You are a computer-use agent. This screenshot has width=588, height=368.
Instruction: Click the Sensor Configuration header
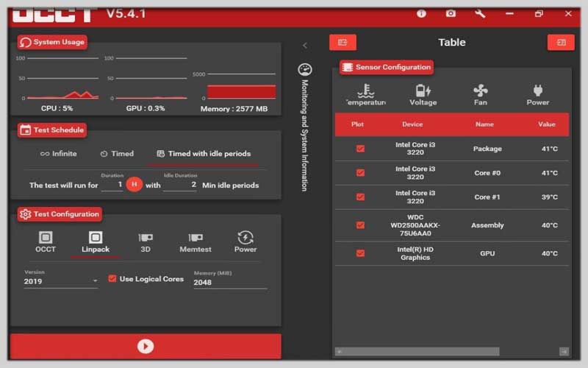tap(387, 67)
